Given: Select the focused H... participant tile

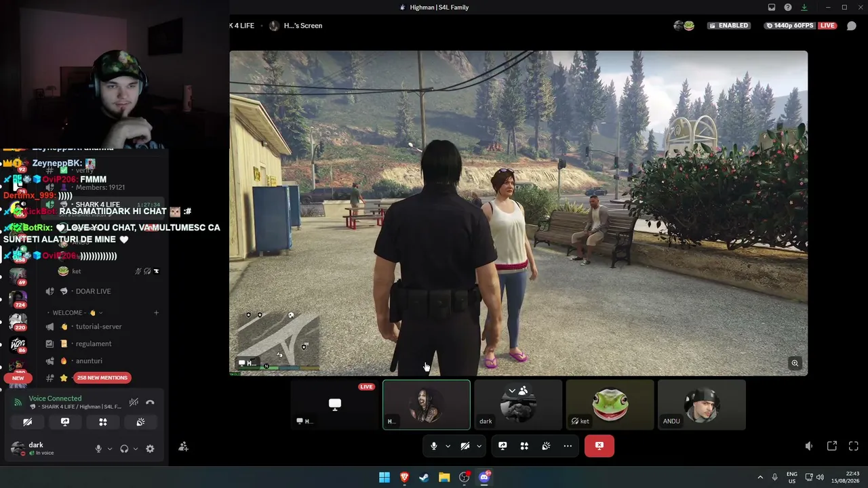Looking at the screenshot, I should (x=427, y=405).
